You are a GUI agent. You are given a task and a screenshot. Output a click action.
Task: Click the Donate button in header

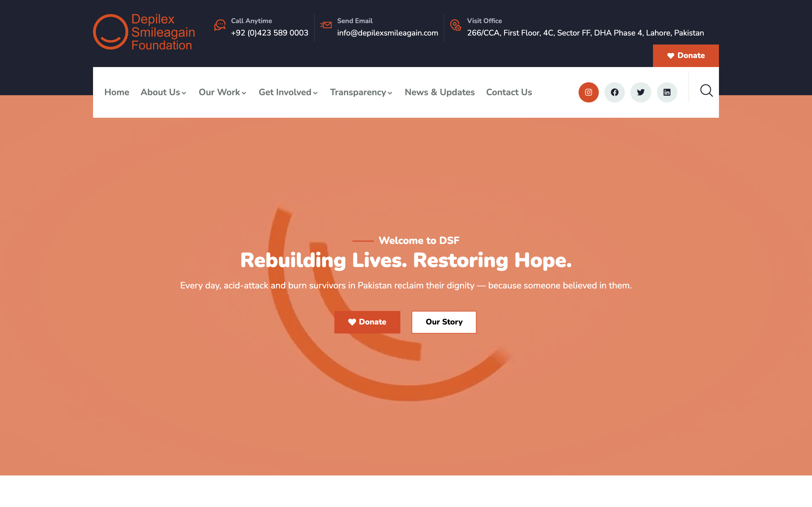tap(686, 56)
